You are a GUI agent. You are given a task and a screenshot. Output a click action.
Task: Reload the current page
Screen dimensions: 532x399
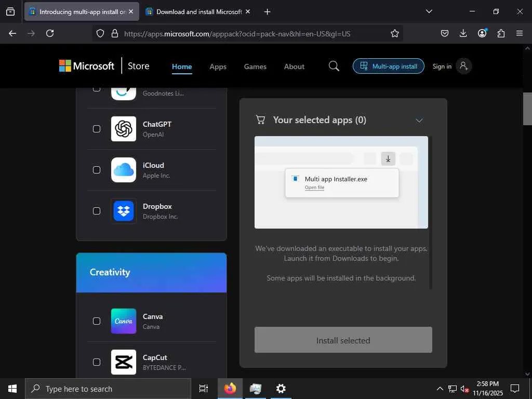click(50, 33)
